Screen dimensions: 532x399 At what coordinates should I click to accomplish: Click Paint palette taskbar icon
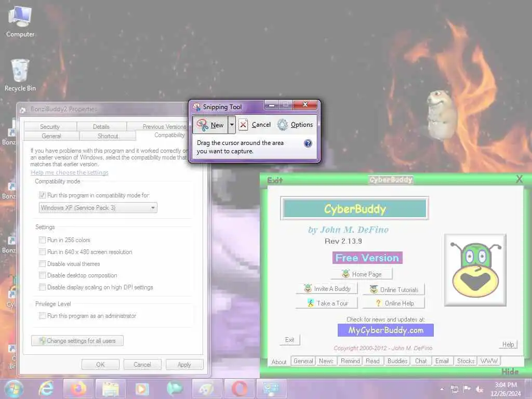(x=207, y=389)
